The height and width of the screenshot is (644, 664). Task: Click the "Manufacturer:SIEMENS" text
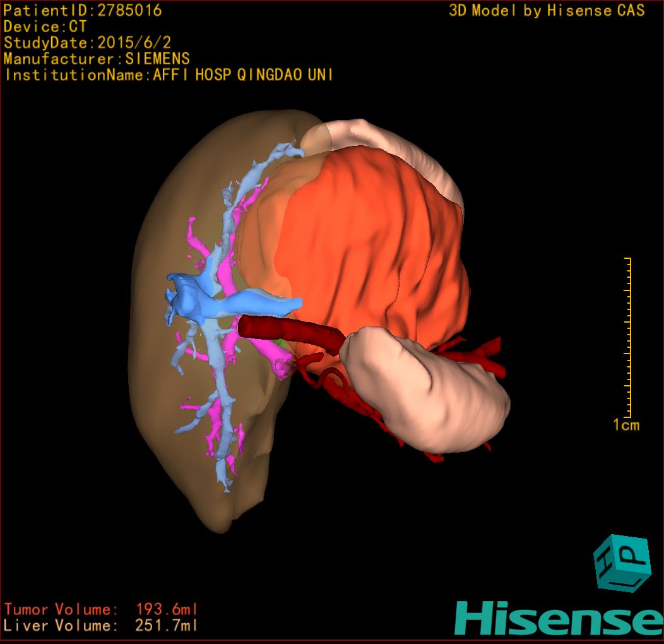(x=97, y=59)
